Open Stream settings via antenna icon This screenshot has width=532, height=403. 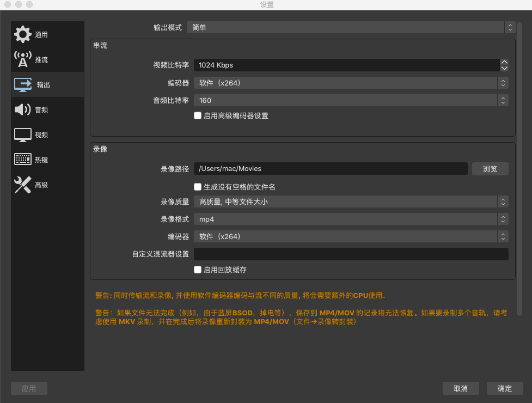[23, 59]
